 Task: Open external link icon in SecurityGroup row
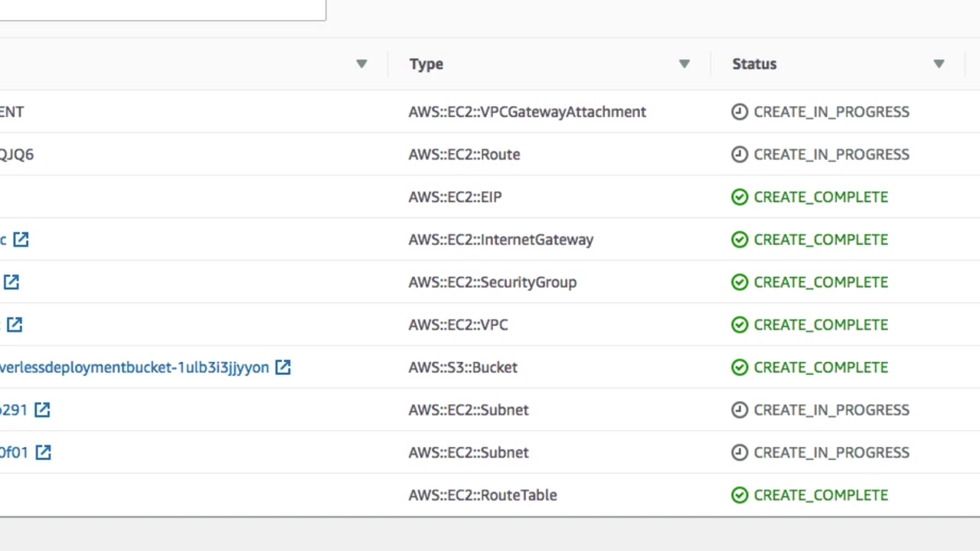coord(11,282)
